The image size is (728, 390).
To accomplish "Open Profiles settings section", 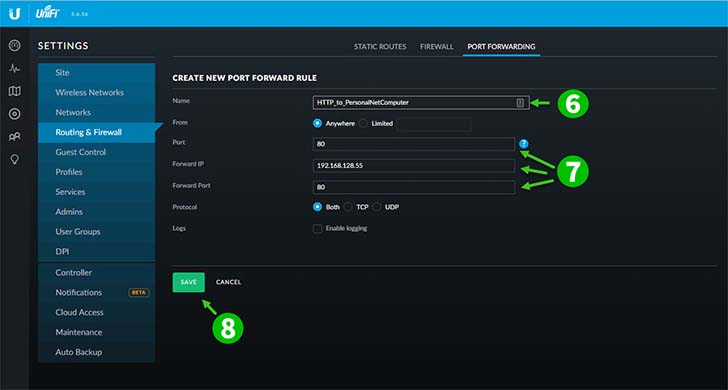I will click(x=97, y=172).
